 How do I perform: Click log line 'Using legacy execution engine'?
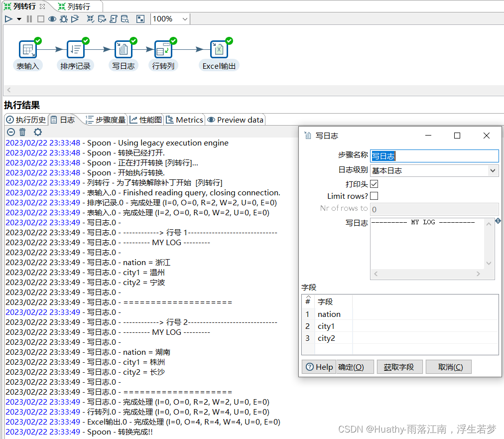pos(173,143)
